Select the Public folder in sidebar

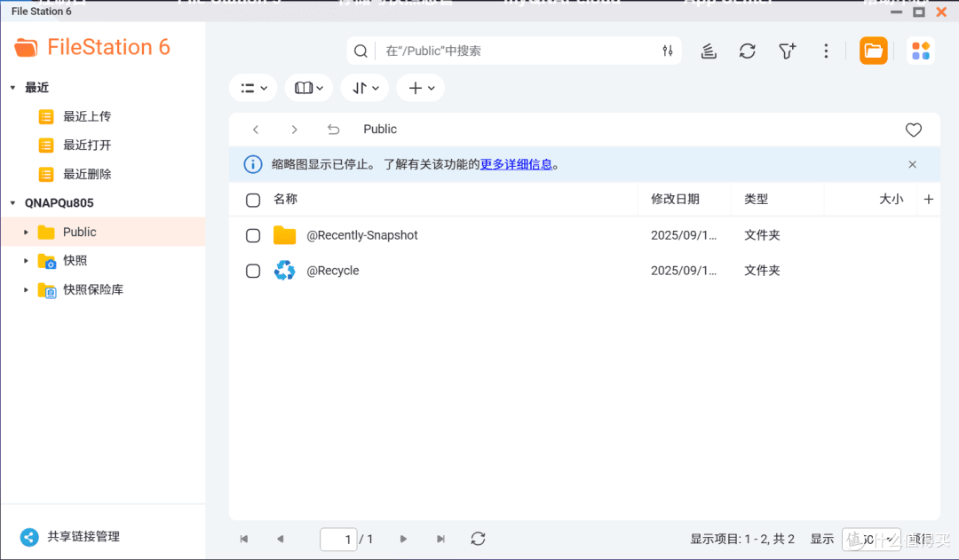[80, 233]
